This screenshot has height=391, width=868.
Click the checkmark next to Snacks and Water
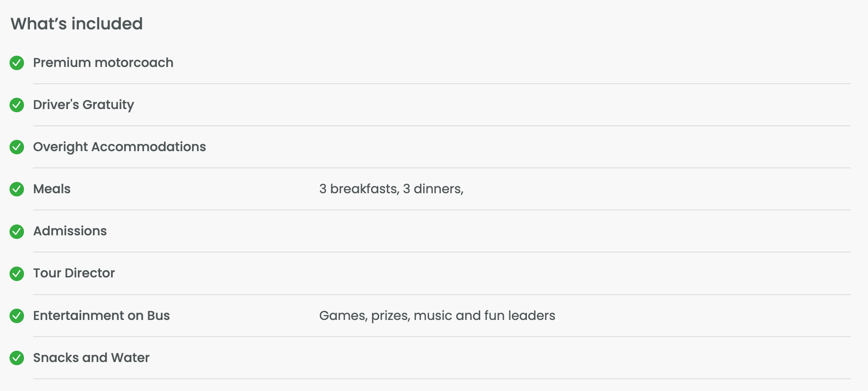point(17,358)
